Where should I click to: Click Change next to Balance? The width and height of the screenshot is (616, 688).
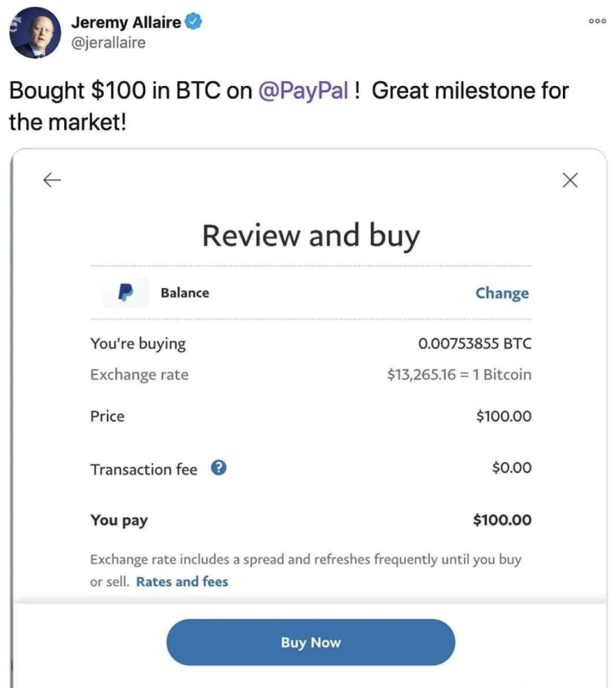click(x=502, y=293)
